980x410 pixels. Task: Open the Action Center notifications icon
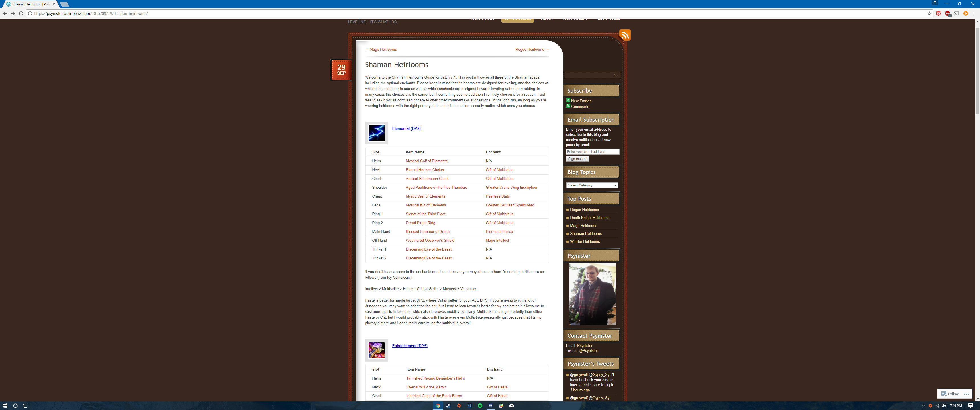point(971,405)
